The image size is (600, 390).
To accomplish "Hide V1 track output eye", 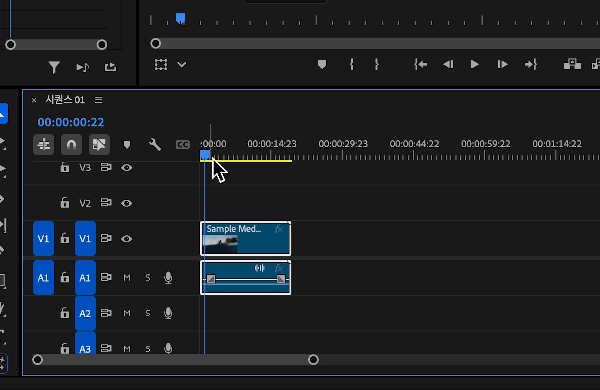I will click(x=127, y=239).
